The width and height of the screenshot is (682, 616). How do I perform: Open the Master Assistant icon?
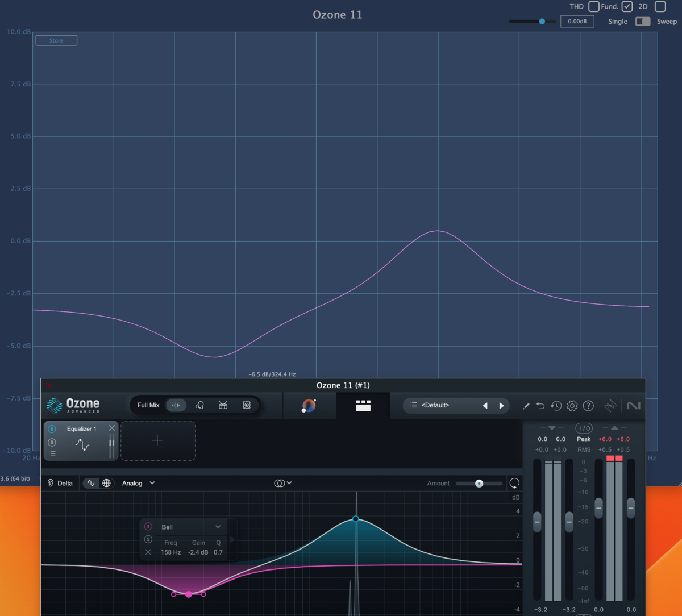click(309, 405)
